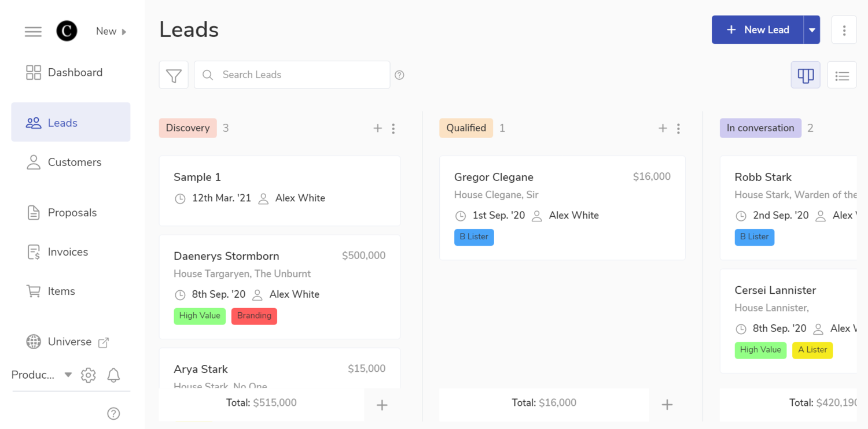The height and width of the screenshot is (429, 868).
Task: Click the help icon beside search
Action: pos(399,75)
